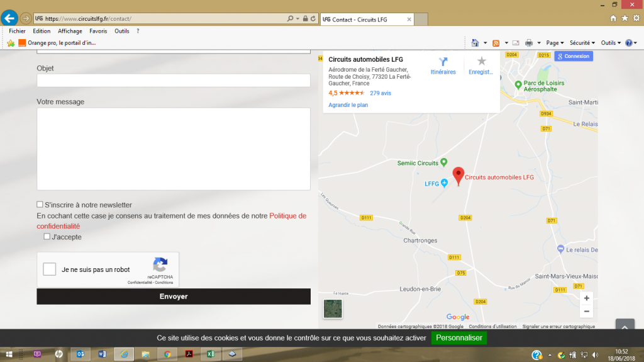Open the Outils command bar dropdown

click(611, 43)
